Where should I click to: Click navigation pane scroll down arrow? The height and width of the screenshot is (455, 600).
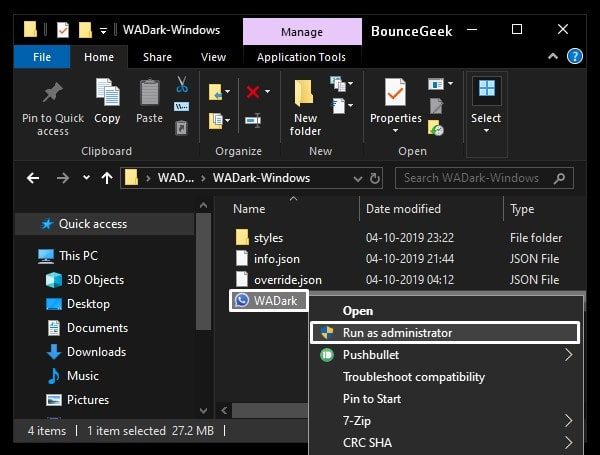click(x=204, y=411)
